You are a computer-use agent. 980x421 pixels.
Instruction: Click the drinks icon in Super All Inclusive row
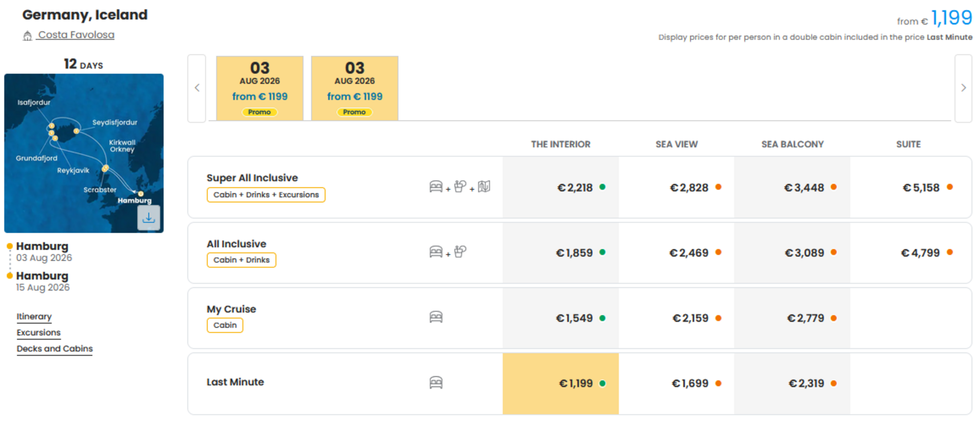[x=460, y=186]
